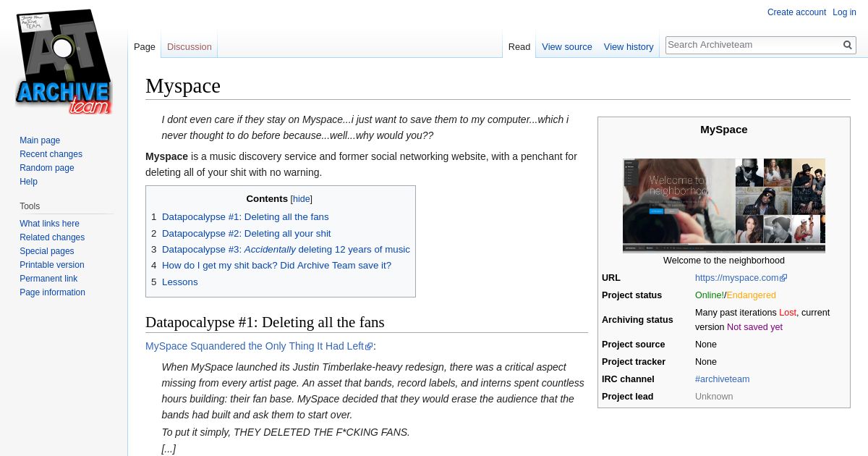The width and height of the screenshot is (868, 456).
Task: Open the #archiveteam IRC channel link
Action: point(722,379)
